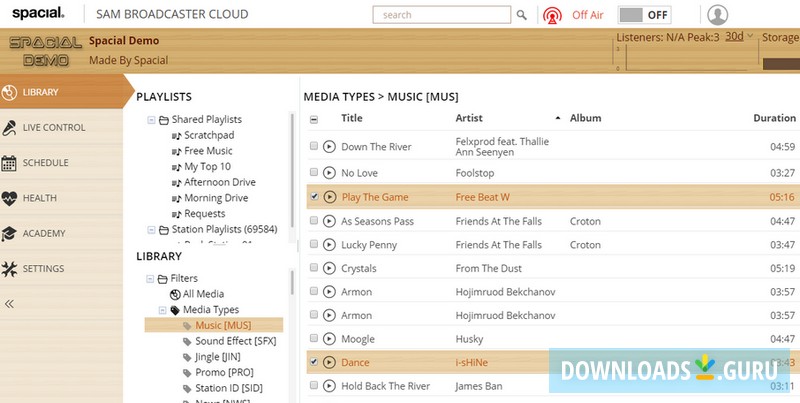Preview the Crystals track with play icon
Screen dimensions: 800x403
coord(329,269)
